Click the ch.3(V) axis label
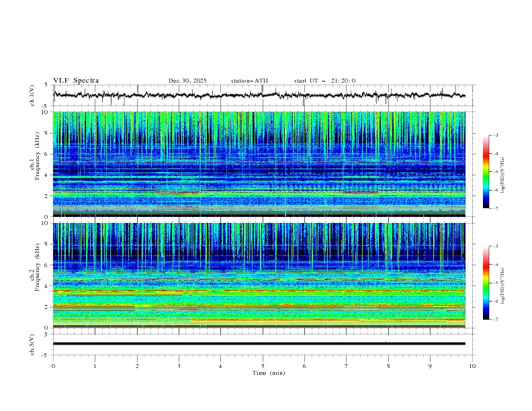Screen dimensions: 532x411 pos(32,345)
